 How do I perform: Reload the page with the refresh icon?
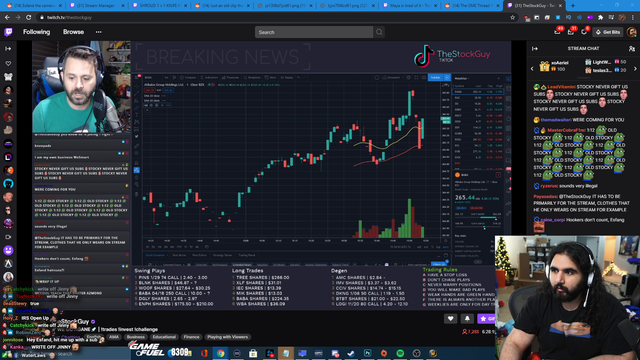coord(29,18)
